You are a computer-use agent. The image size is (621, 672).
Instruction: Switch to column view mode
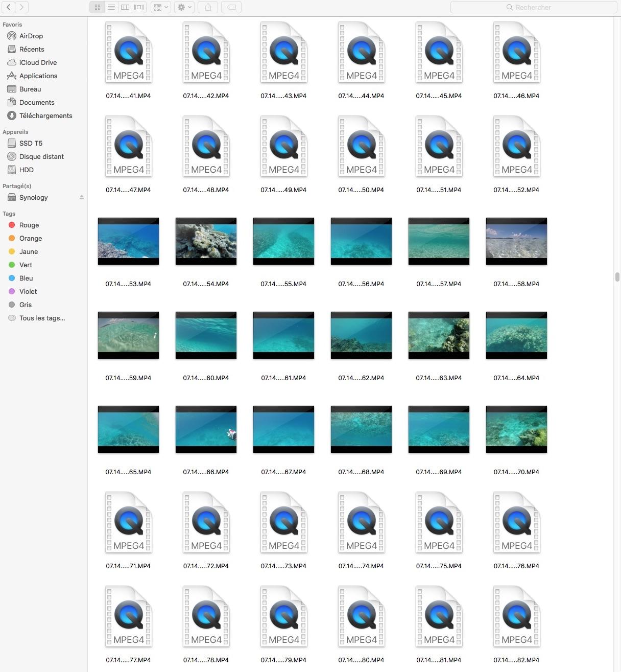click(125, 7)
